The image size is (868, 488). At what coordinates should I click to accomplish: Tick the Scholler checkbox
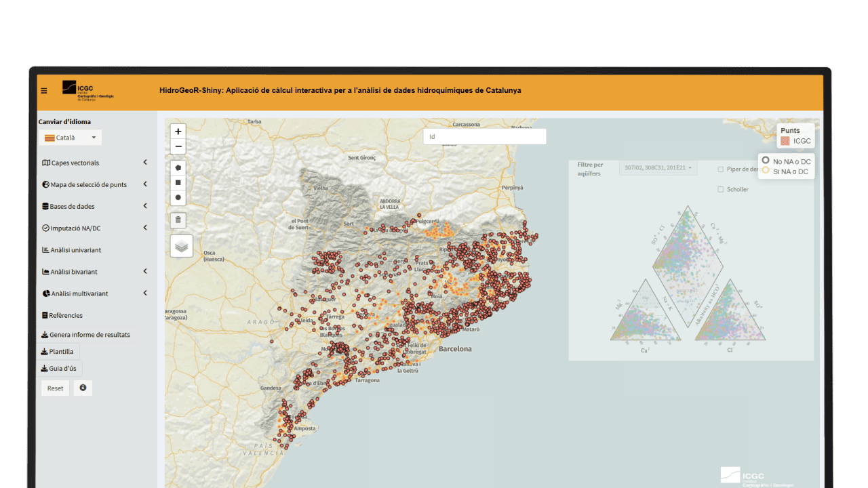click(x=720, y=190)
